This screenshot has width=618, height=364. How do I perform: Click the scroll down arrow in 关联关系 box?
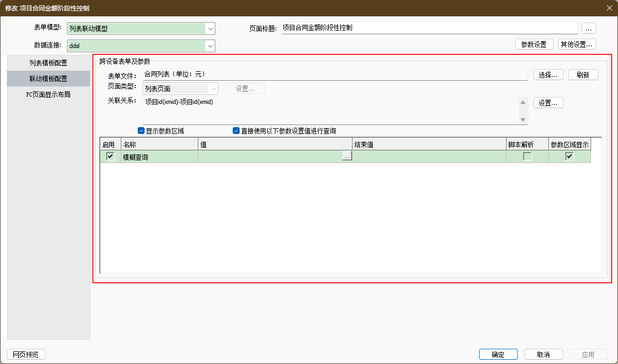[x=523, y=120]
